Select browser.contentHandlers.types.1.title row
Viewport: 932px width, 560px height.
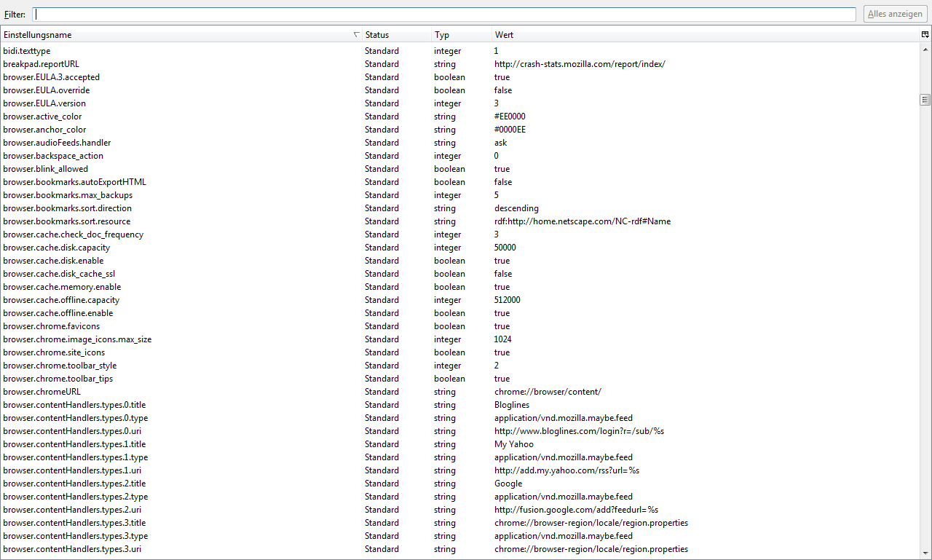coord(460,444)
